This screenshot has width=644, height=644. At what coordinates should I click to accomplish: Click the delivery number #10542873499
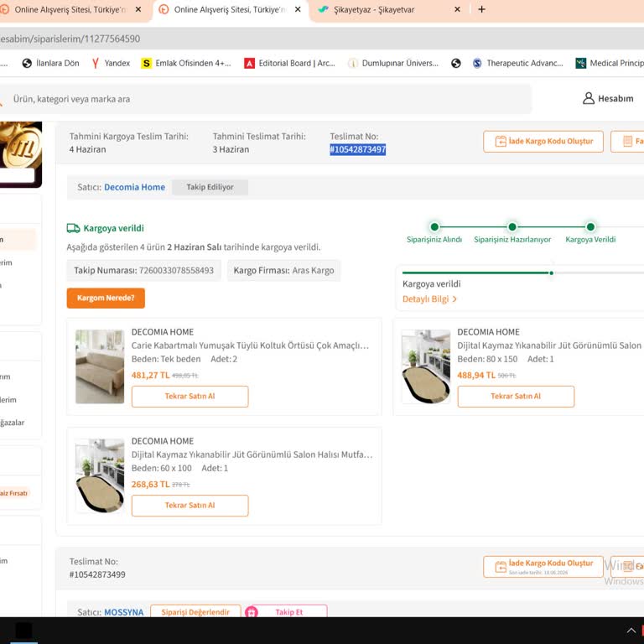[x=97, y=574]
